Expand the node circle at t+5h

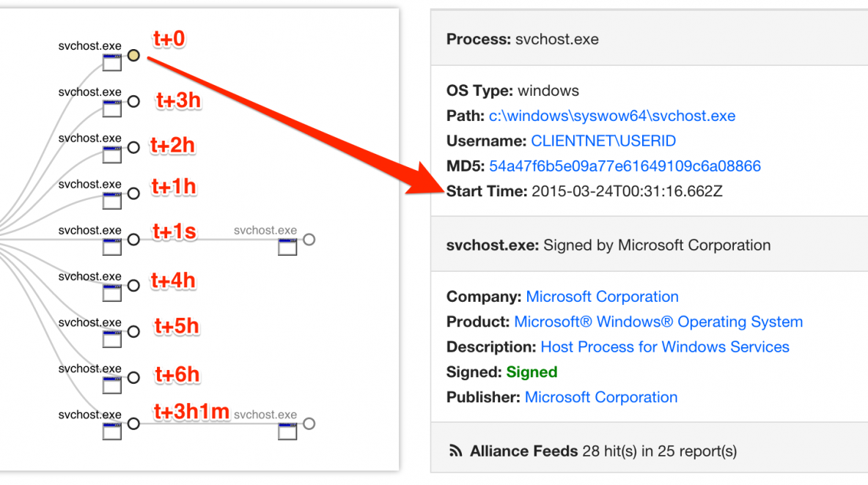click(x=133, y=332)
